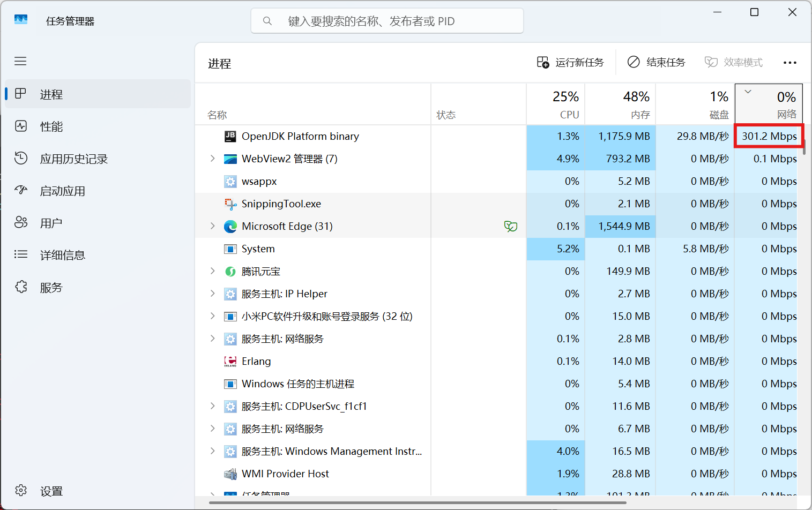Click the SnippingTool.exe scissors icon
The height and width of the screenshot is (510, 812).
pyautogui.click(x=230, y=204)
